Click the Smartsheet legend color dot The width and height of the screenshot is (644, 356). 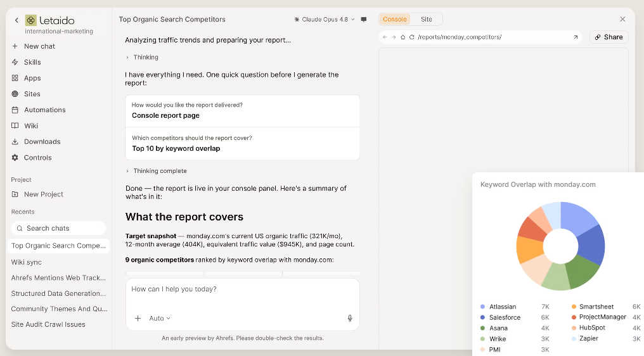click(x=574, y=307)
